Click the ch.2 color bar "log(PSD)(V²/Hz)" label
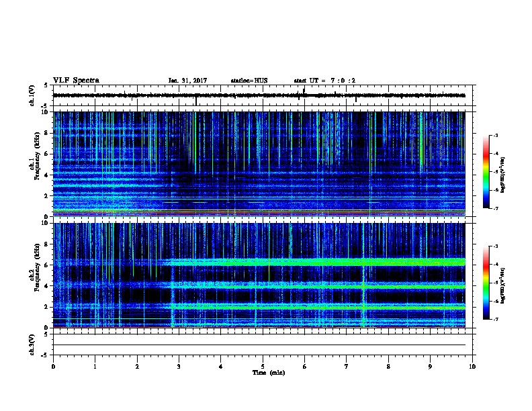The image size is (532, 411). (x=503, y=285)
